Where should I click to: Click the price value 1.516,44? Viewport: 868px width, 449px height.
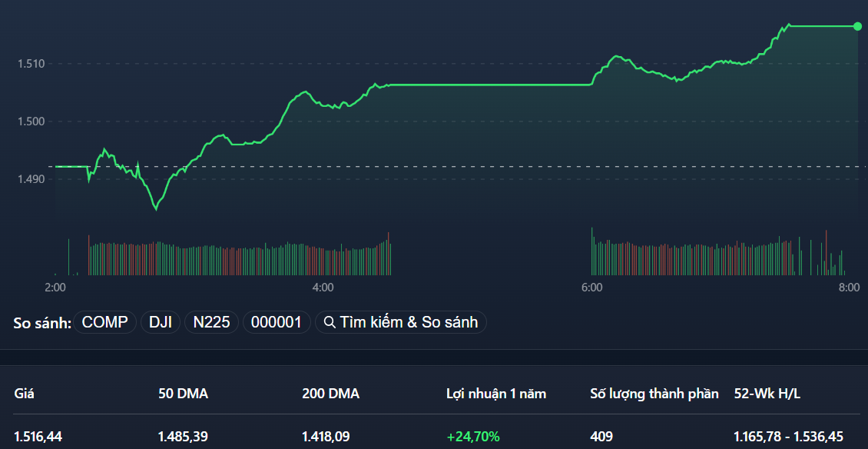coord(35,436)
